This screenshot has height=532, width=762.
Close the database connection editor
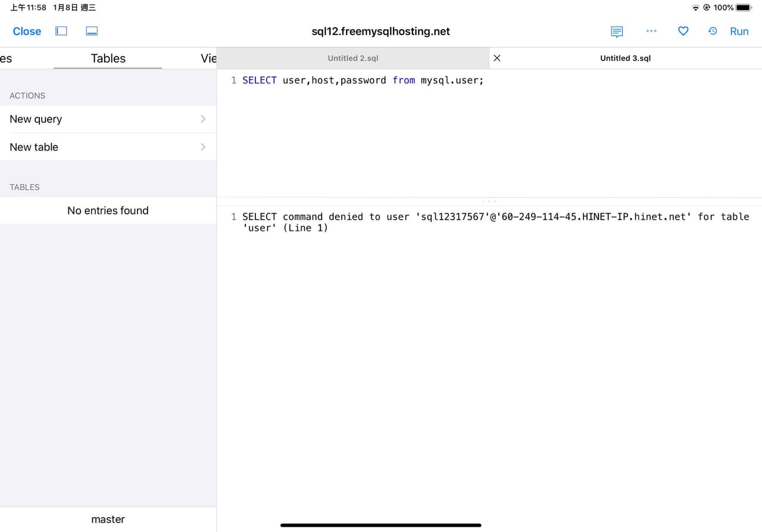tap(26, 31)
